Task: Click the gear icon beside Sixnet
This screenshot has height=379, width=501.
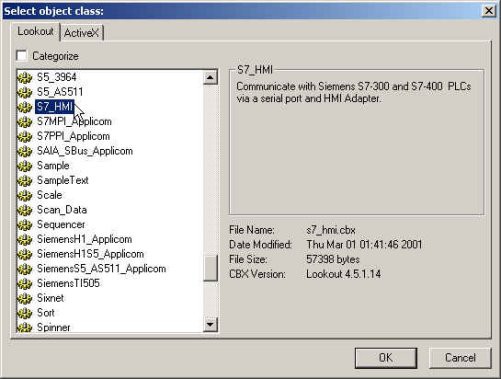Action: (24, 298)
